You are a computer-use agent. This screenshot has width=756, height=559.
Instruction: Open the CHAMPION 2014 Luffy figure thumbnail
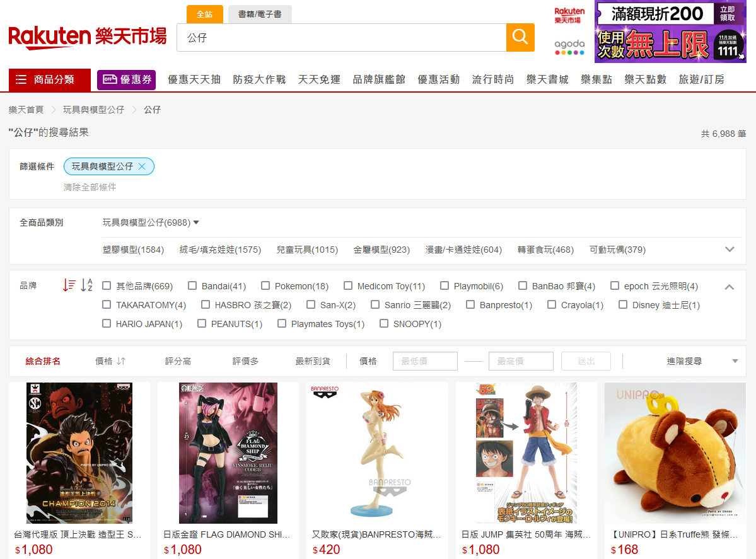pos(79,453)
